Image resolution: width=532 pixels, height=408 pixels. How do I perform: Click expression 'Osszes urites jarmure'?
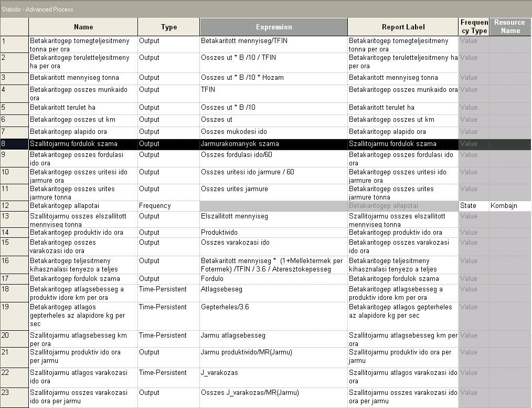(x=273, y=193)
